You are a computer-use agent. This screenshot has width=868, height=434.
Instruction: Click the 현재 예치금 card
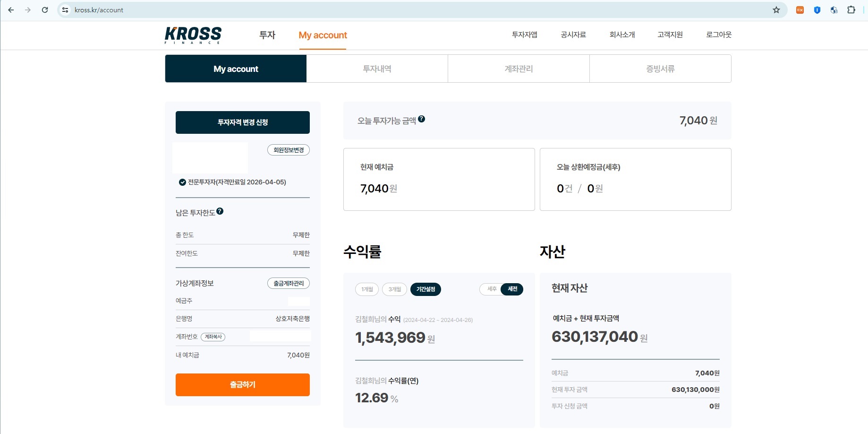tap(439, 179)
